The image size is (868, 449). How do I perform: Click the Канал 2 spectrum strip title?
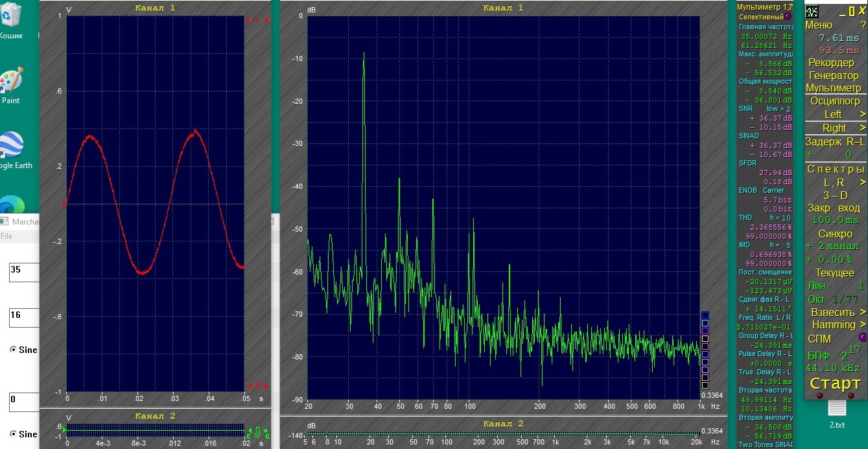point(503,424)
